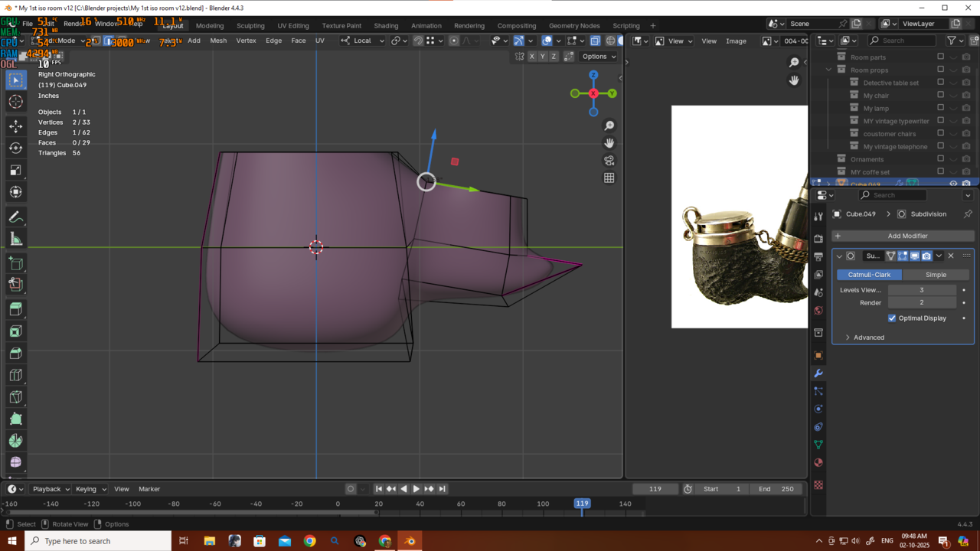Viewport: 980px width, 551px height.
Task: Adjust the Levels Viewport value field
Action: (921, 290)
